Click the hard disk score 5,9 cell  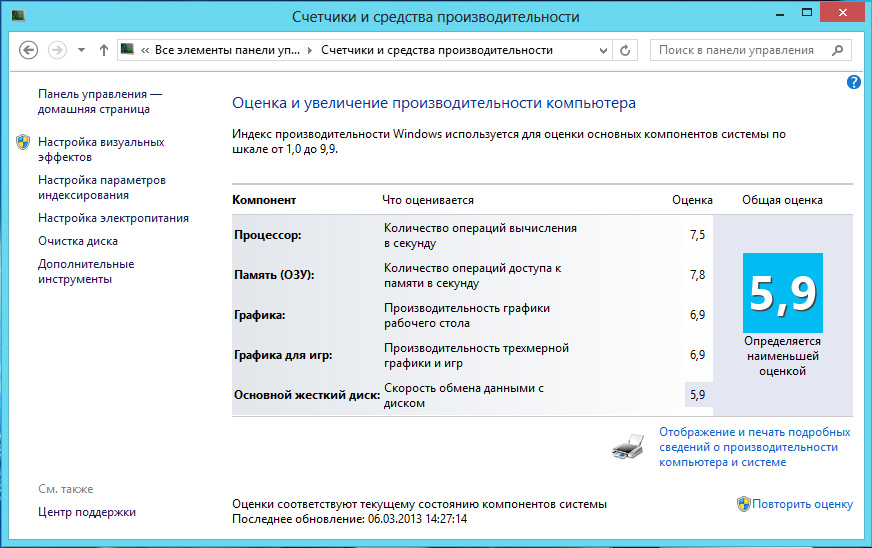[x=698, y=395]
